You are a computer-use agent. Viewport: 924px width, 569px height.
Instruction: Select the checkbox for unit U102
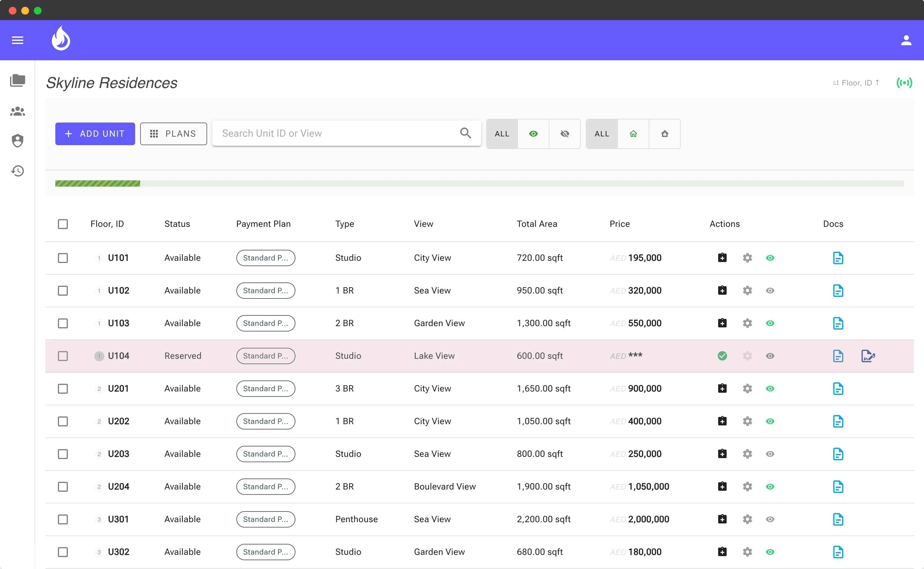(x=63, y=291)
